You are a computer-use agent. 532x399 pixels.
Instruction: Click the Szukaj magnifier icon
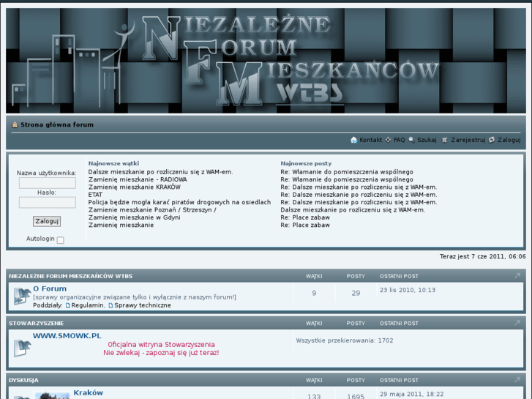click(x=411, y=140)
